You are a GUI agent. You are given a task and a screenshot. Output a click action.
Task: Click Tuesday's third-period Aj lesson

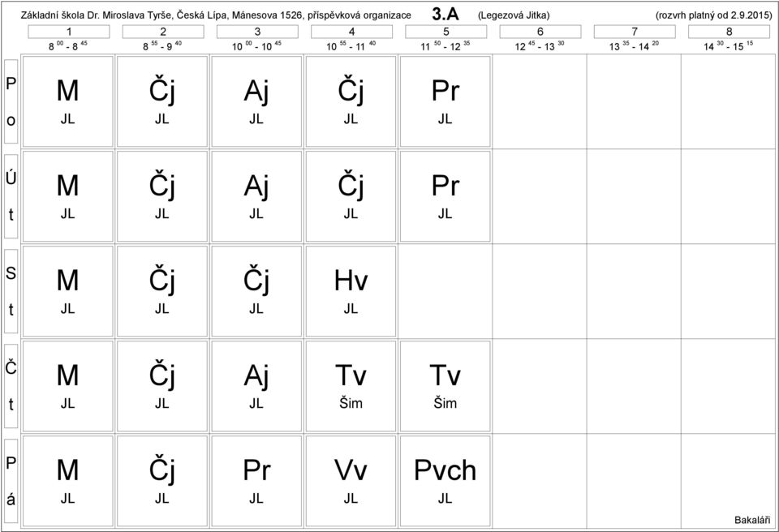coord(256,196)
